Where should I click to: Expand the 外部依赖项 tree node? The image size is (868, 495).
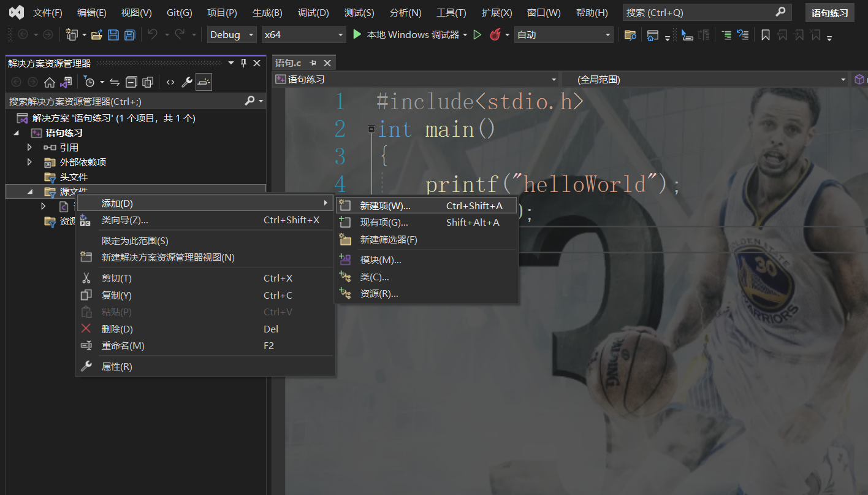pos(29,162)
